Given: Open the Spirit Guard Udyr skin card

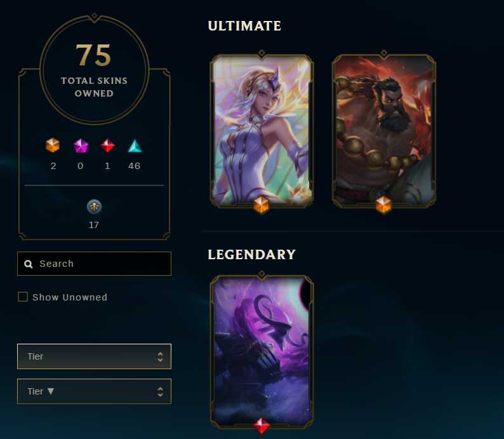Looking at the screenshot, I should tap(384, 130).
